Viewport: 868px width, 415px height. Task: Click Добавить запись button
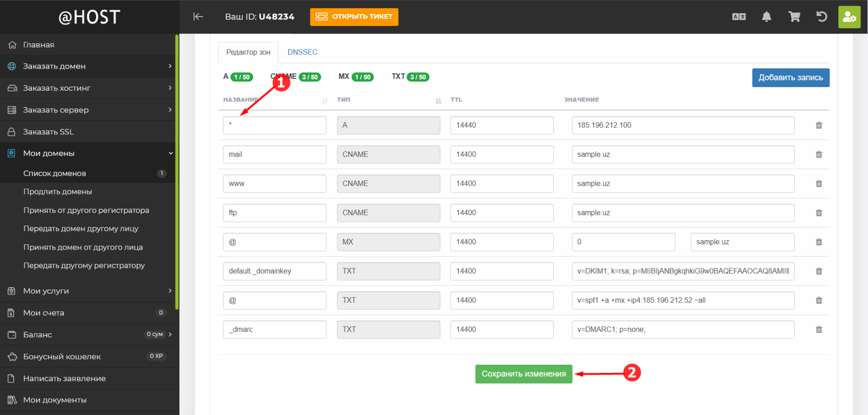click(791, 78)
